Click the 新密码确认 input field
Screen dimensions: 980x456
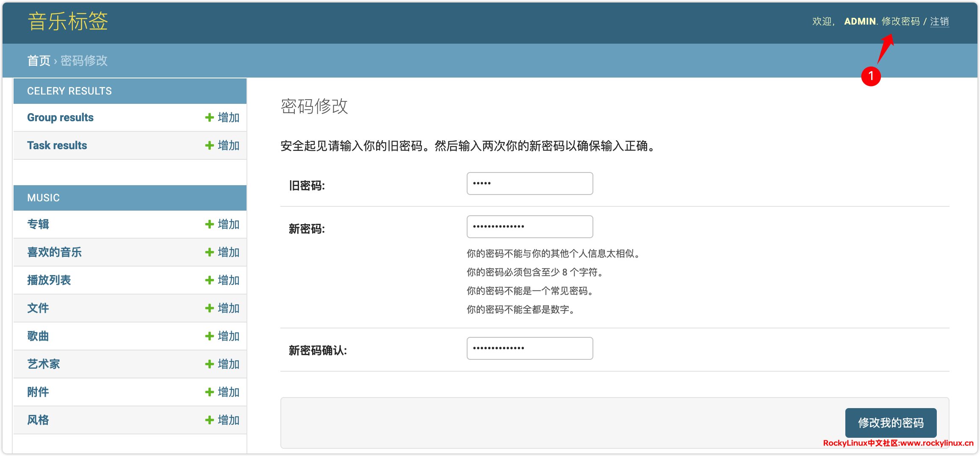(x=529, y=348)
